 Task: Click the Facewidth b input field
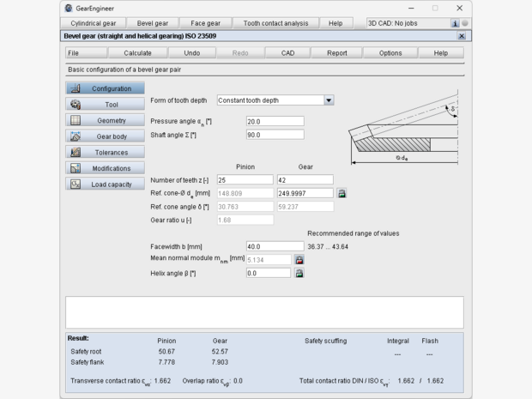275,246
